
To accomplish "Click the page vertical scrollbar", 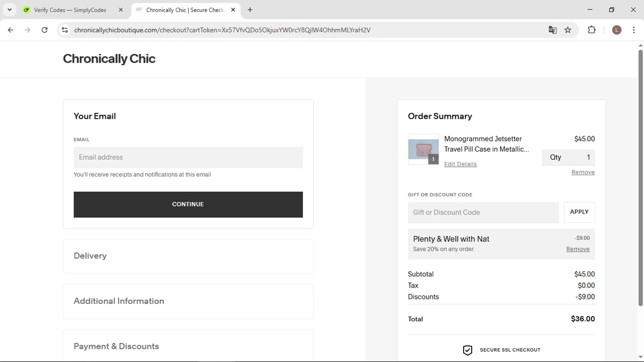I will (x=640, y=178).
